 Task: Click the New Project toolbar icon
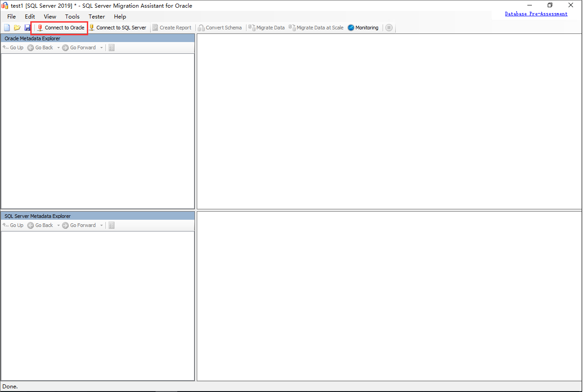[x=7, y=28]
